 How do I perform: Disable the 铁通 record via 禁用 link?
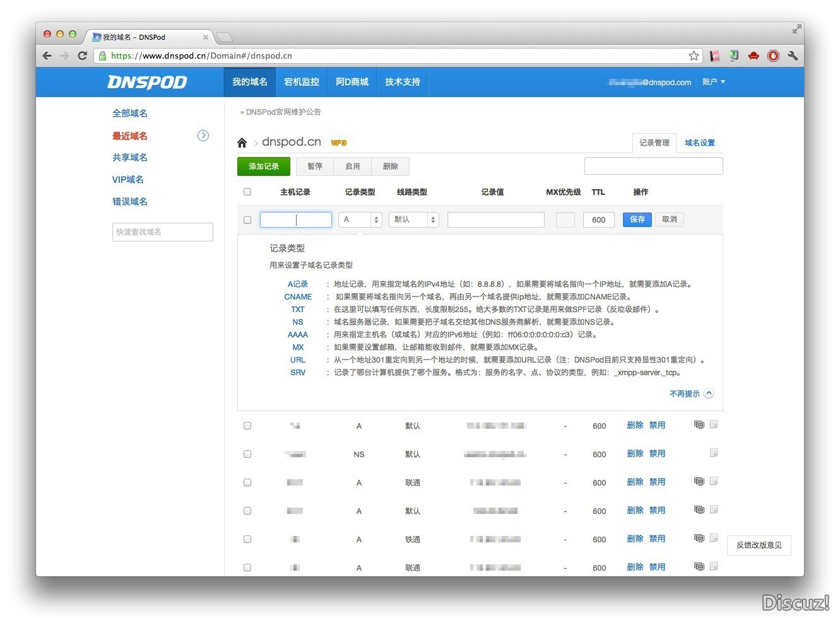tap(657, 539)
